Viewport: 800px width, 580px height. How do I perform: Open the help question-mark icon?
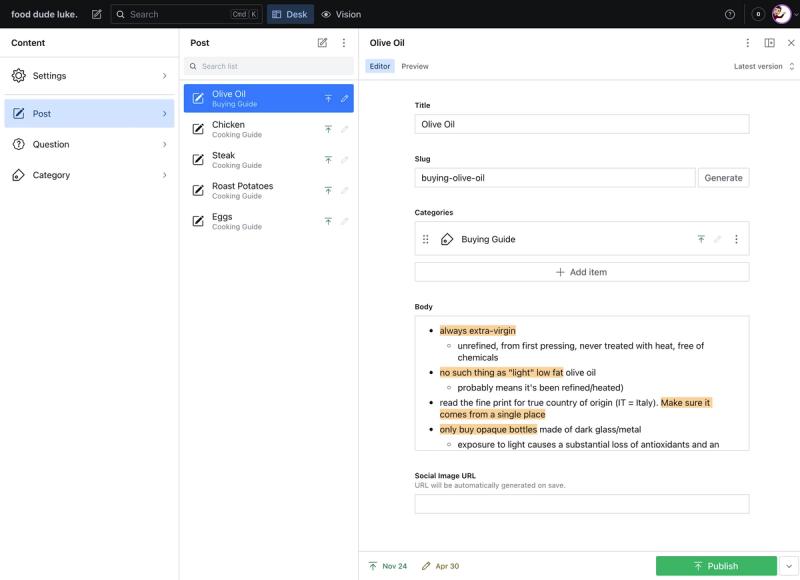(730, 14)
